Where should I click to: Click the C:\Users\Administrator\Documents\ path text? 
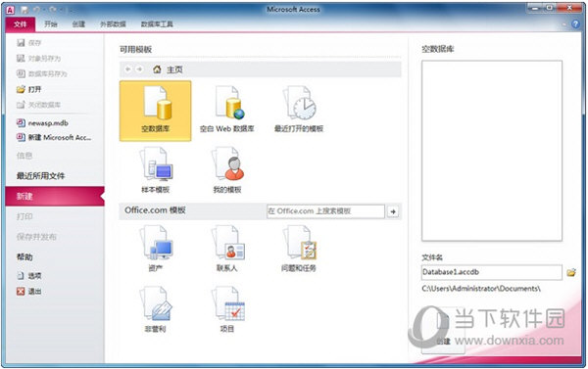[481, 289]
